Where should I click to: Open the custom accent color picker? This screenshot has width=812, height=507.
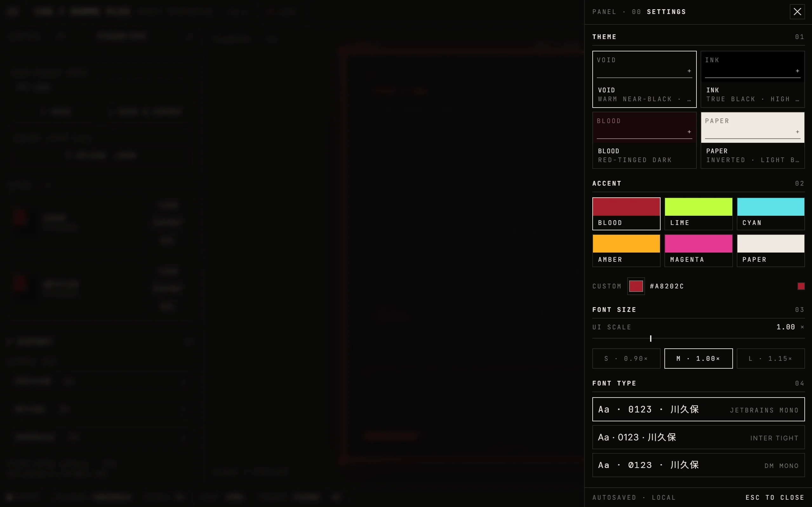click(636, 286)
